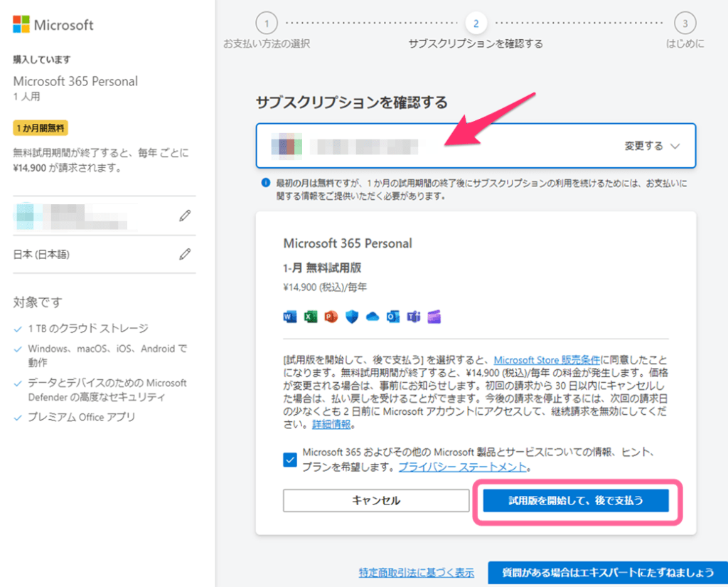Click the Word app icon
This screenshot has width=728, height=587.
coord(290,317)
